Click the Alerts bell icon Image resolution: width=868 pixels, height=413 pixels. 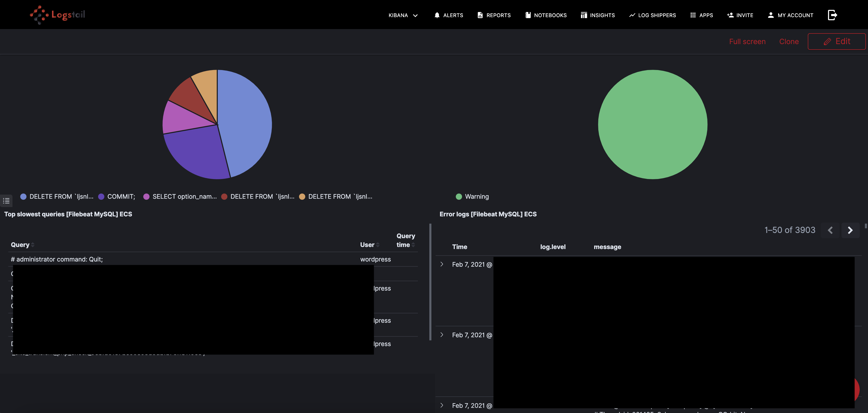coord(437,15)
